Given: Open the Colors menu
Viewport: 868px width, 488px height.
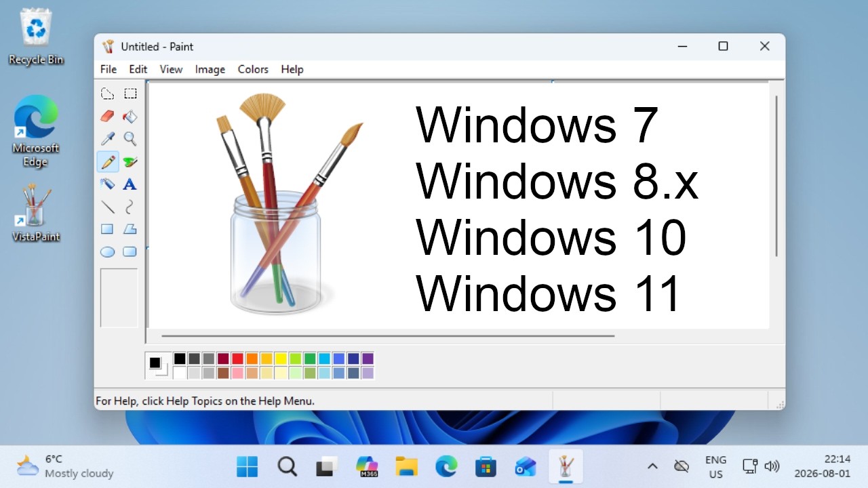Looking at the screenshot, I should [253, 69].
